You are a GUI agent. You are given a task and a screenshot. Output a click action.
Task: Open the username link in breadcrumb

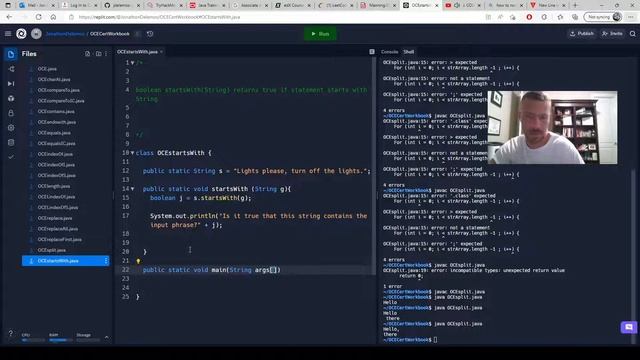pos(65,34)
